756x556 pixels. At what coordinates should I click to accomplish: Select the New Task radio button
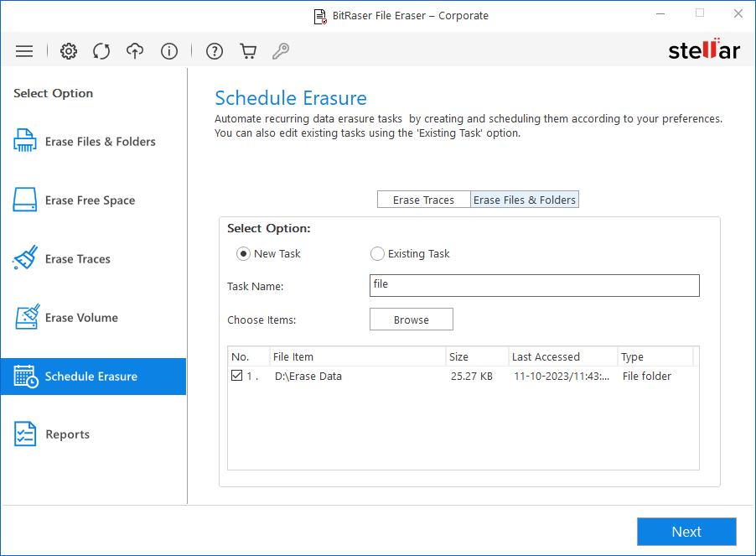click(x=243, y=253)
